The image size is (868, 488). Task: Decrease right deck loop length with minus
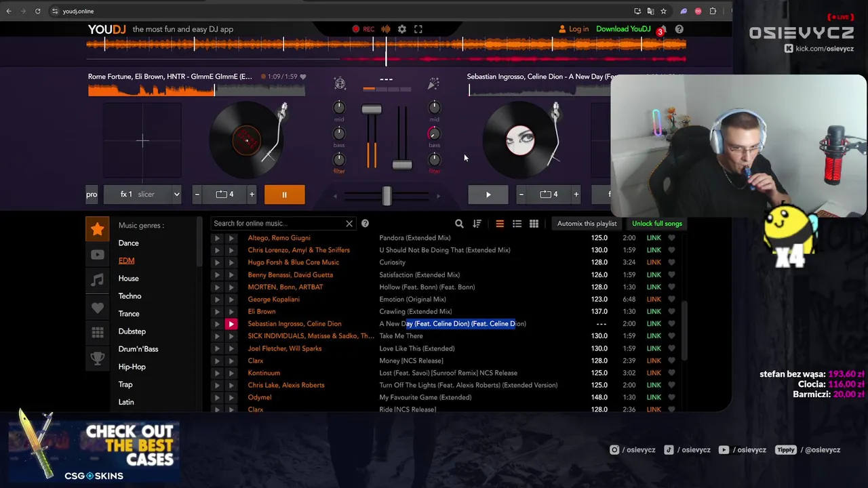(521, 195)
